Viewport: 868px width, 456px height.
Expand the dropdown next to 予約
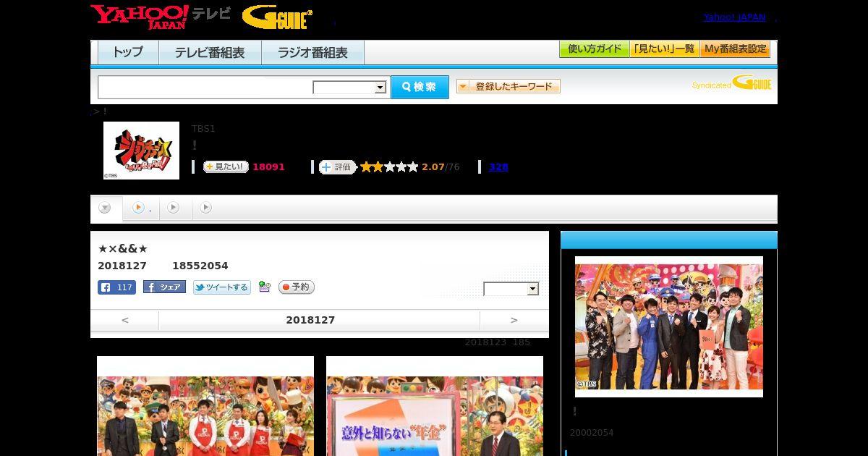tap(511, 289)
